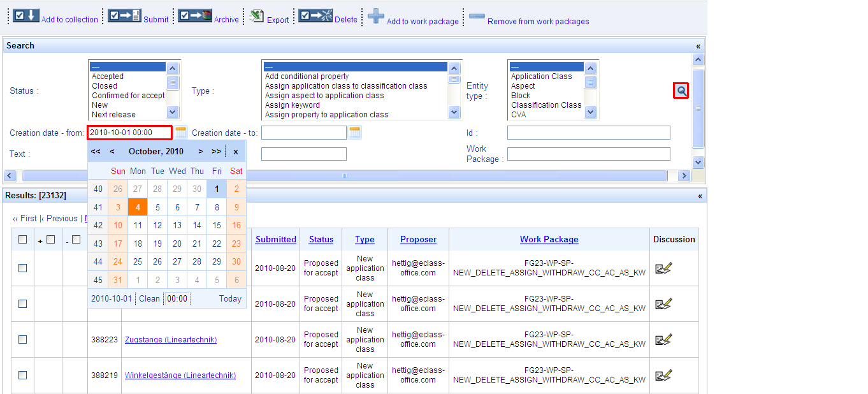Click the Archive toolbar icon

pyautogui.click(x=194, y=15)
